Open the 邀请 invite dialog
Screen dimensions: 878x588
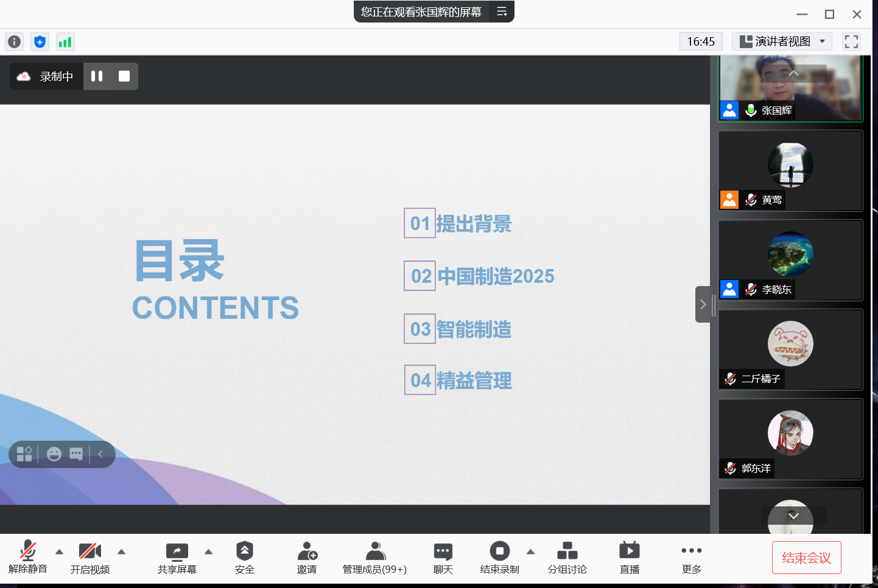(x=307, y=558)
